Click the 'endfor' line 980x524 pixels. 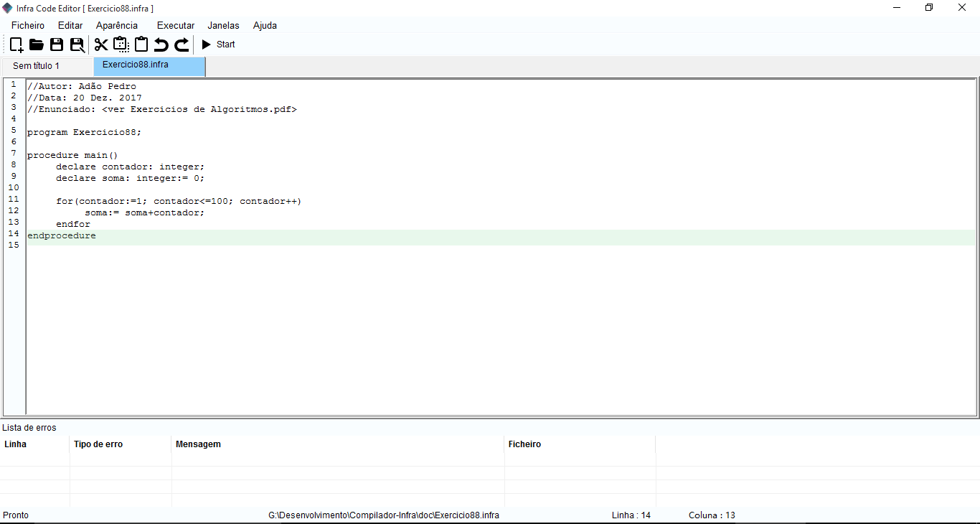(x=73, y=224)
